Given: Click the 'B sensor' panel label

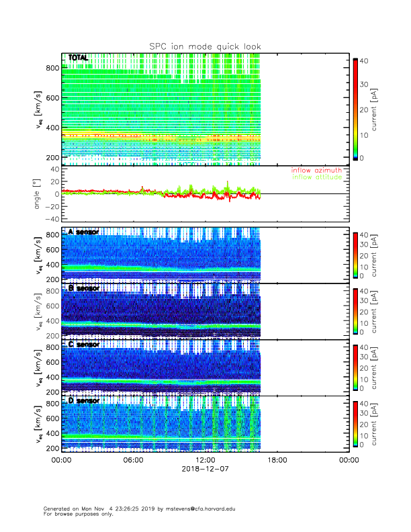Looking at the screenshot, I should [83, 288].
